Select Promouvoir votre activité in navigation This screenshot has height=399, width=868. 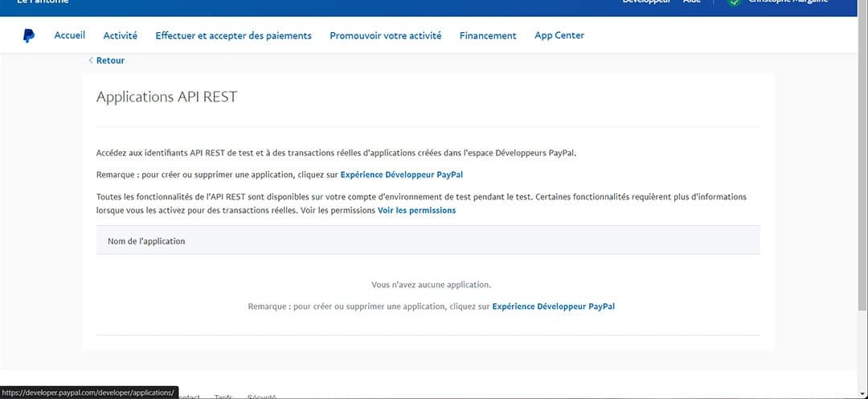(x=385, y=35)
